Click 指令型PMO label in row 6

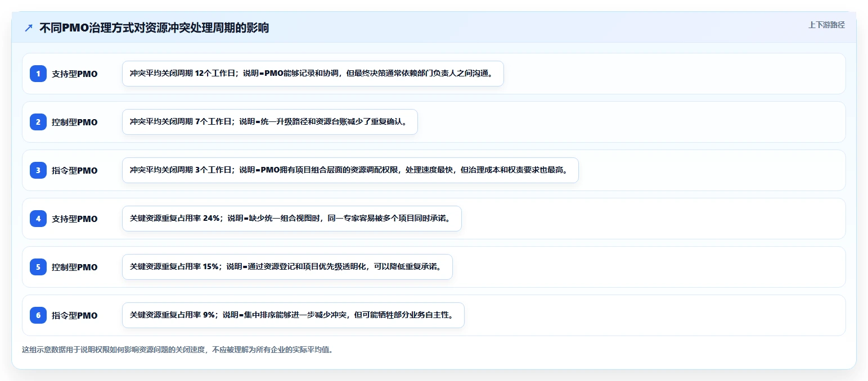click(75, 316)
